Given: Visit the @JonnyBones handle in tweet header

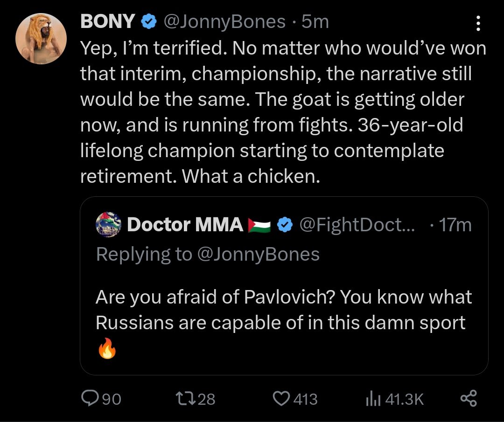Looking at the screenshot, I should 223,21.
